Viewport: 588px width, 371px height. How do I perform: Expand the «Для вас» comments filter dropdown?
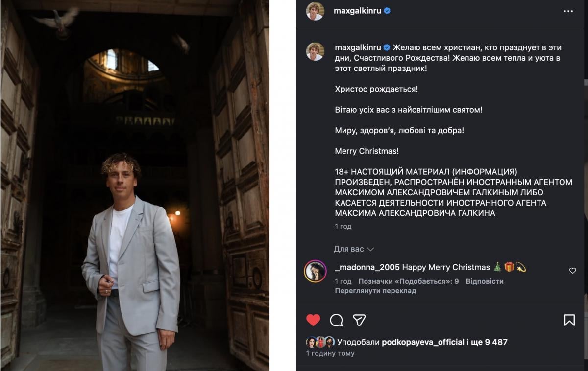(353, 249)
